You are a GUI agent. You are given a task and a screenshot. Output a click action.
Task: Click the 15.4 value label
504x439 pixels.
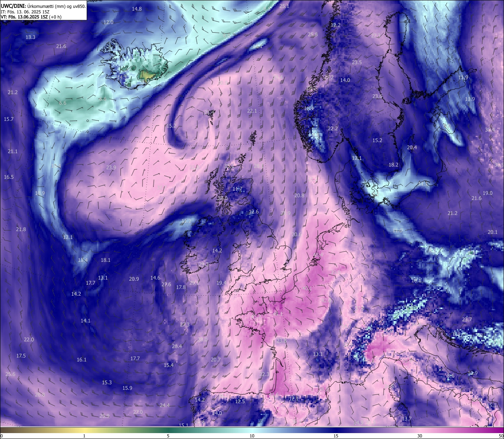point(169,365)
